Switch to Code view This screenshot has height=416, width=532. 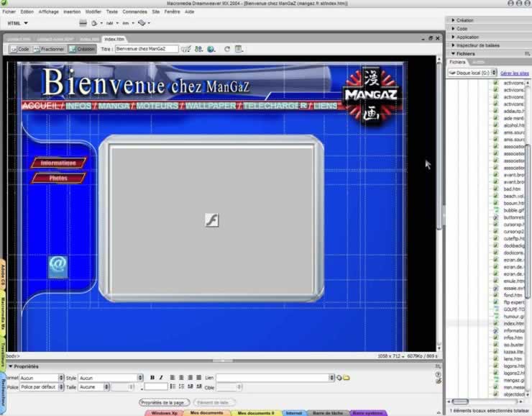[x=19, y=49]
